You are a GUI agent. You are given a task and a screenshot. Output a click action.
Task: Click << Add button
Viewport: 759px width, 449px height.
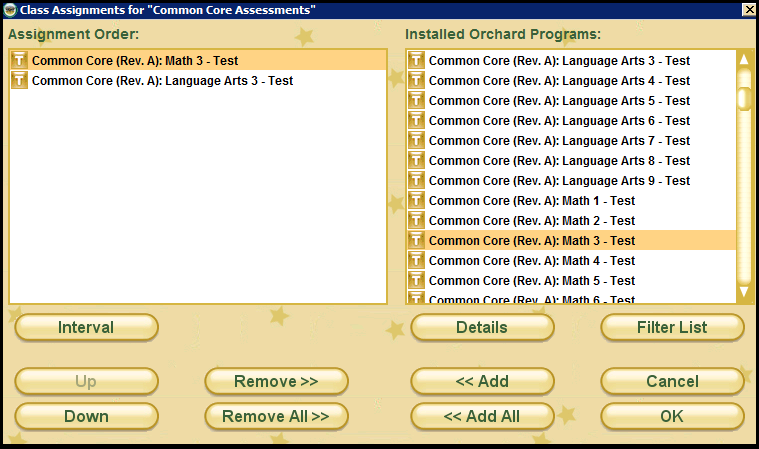tap(482, 381)
